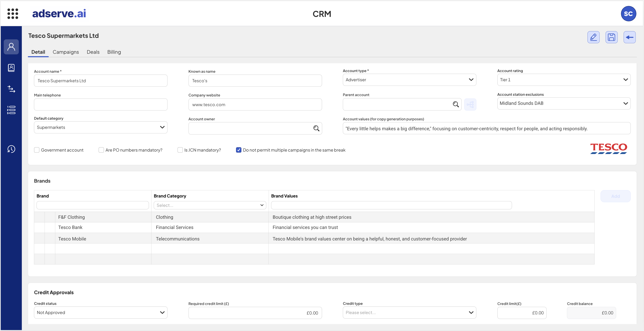
Task: Expand the Account type dropdown
Action: point(409,80)
